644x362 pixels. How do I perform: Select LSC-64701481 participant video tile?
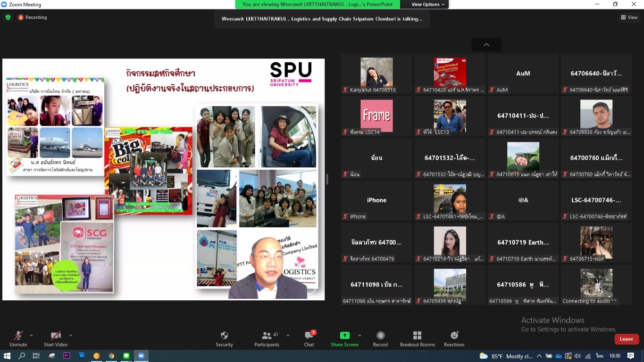[450, 200]
